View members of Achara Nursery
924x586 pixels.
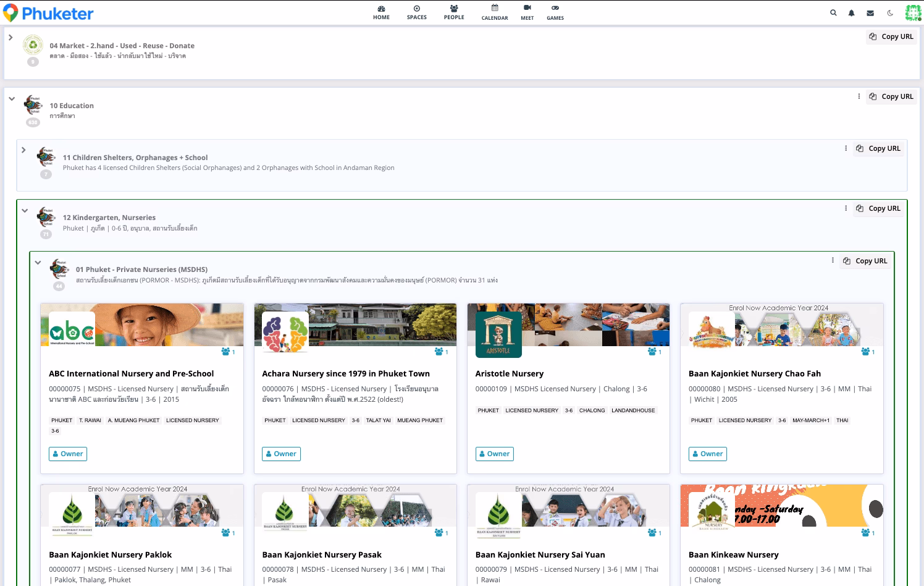pos(441,352)
